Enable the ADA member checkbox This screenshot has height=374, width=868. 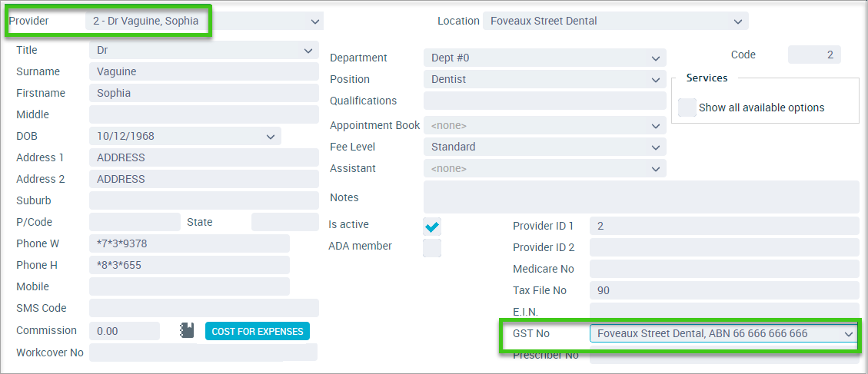[x=432, y=248]
